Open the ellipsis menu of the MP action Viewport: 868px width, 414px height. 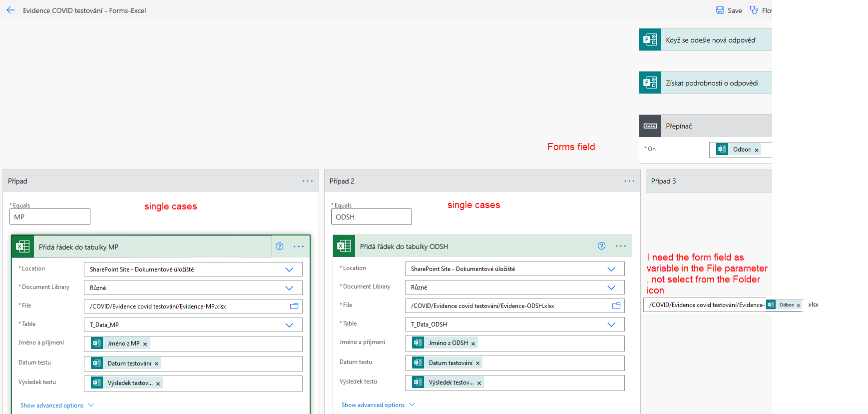[x=299, y=246]
